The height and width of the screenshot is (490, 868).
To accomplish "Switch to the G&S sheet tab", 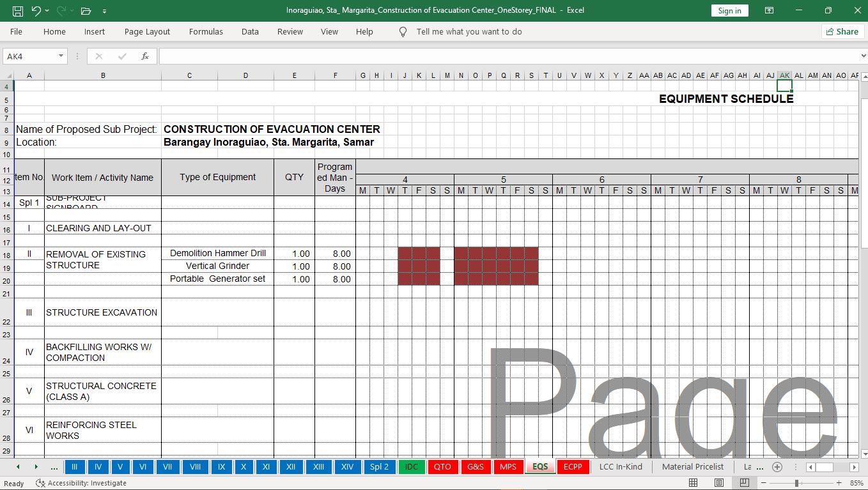I will coord(476,467).
